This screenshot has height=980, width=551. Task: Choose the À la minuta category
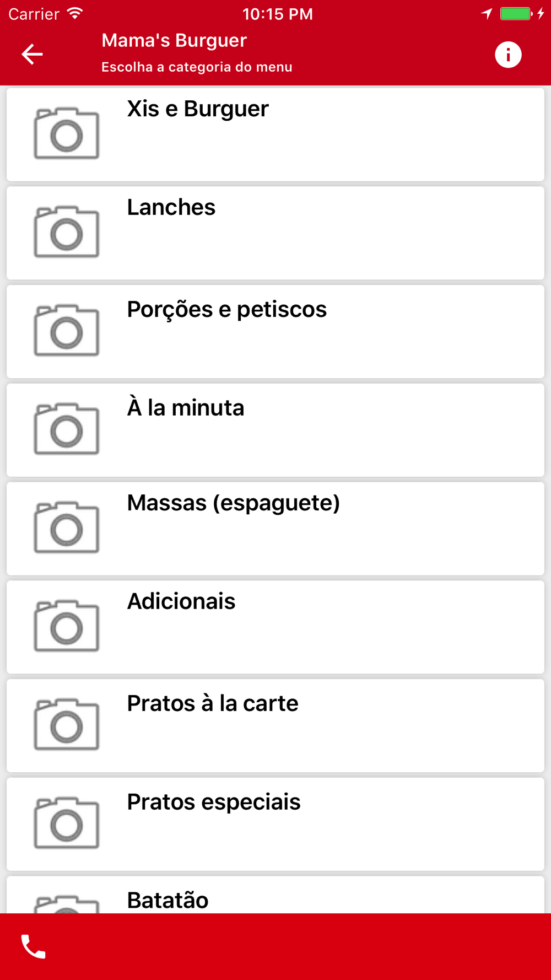(186, 408)
